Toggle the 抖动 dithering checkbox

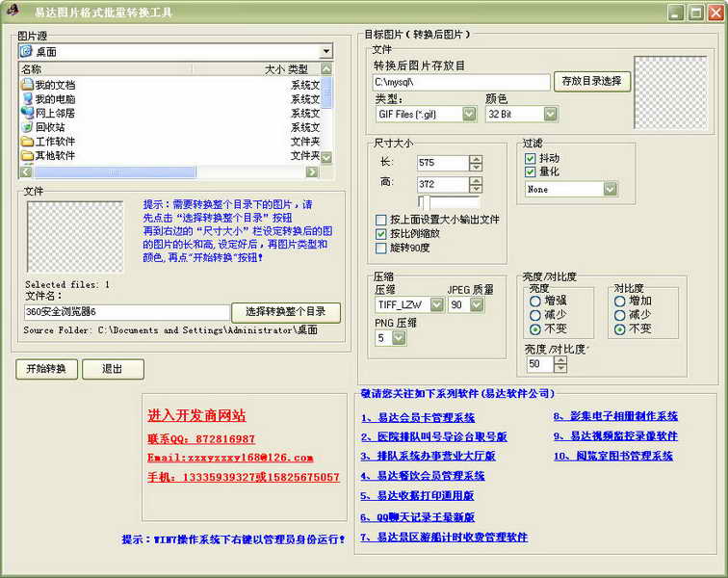531,158
